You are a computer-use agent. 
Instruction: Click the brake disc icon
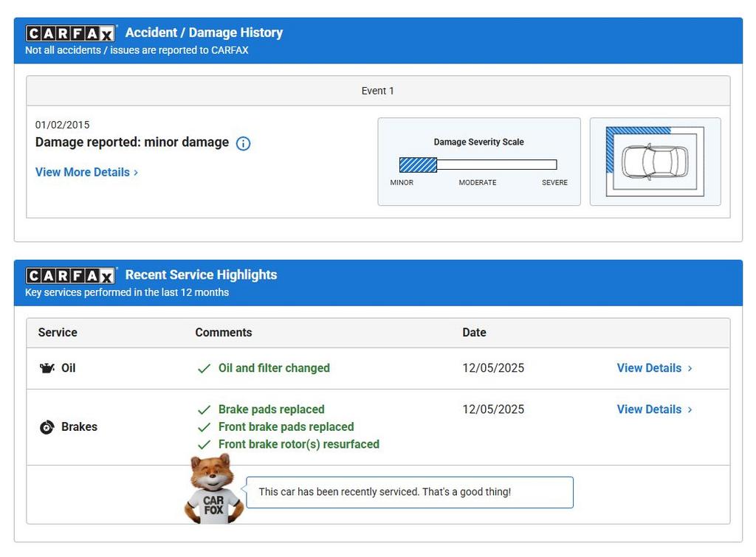tap(47, 427)
